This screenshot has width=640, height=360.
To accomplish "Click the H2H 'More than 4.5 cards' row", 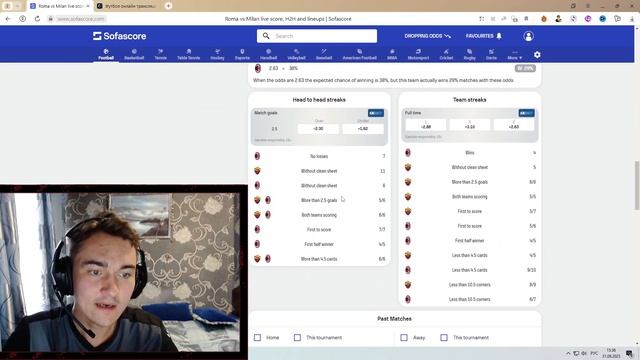I will coord(319,259).
